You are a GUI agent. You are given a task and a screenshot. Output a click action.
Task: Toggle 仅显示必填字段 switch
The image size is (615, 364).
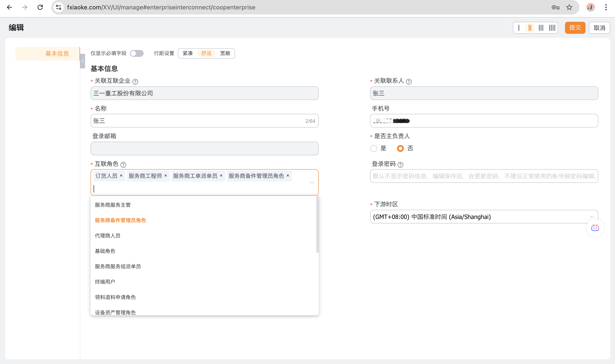(137, 53)
